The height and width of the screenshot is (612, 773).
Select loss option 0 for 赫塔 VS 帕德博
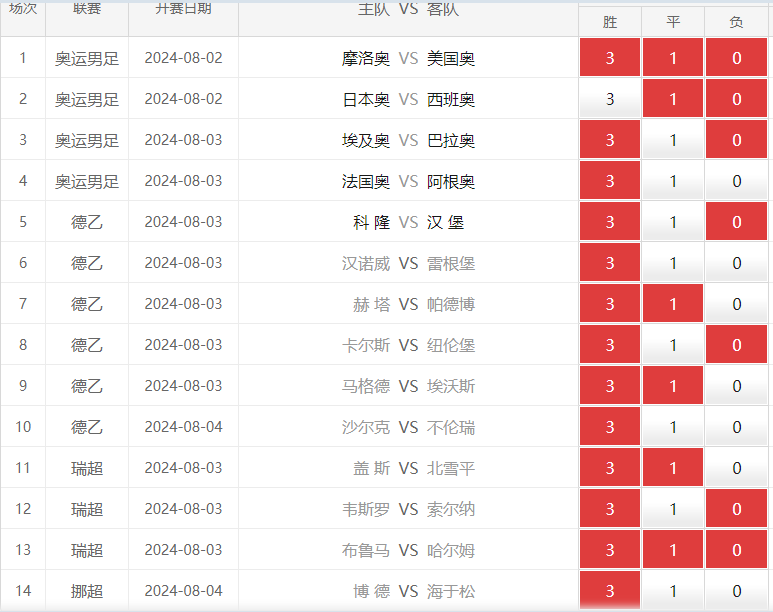pyautogui.click(x=737, y=303)
